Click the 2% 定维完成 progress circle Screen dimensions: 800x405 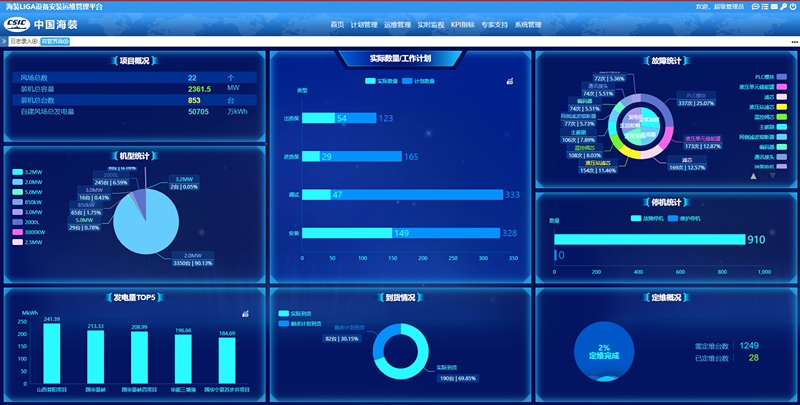[604, 352]
